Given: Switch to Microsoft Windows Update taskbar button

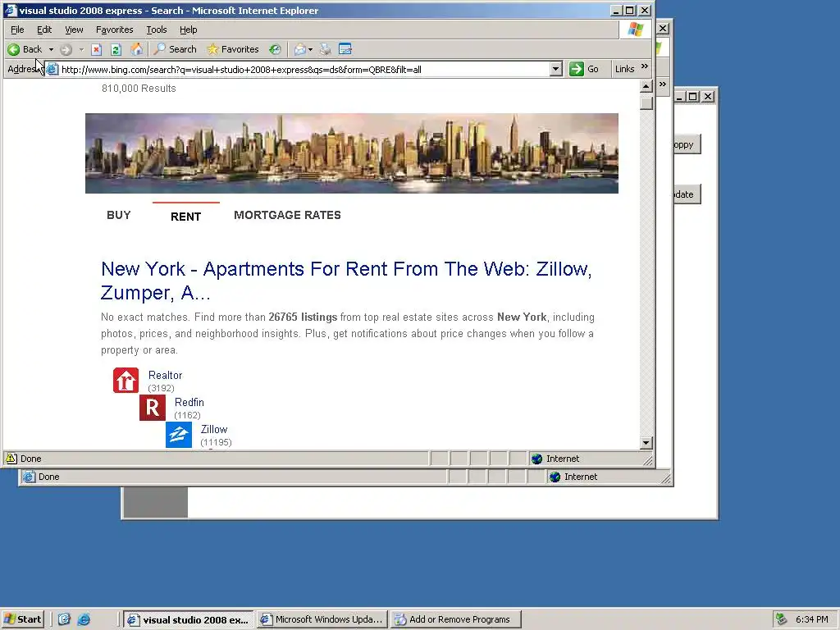Looking at the screenshot, I should pyautogui.click(x=322, y=619).
